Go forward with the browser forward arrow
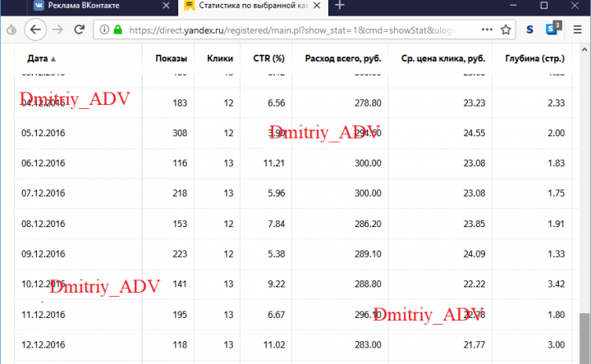 click(57, 30)
